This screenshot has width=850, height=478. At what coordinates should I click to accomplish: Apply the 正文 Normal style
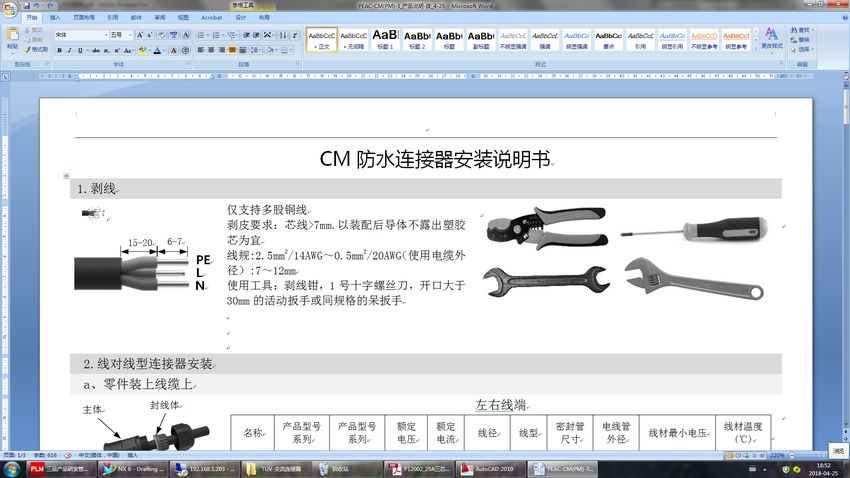pyautogui.click(x=321, y=39)
